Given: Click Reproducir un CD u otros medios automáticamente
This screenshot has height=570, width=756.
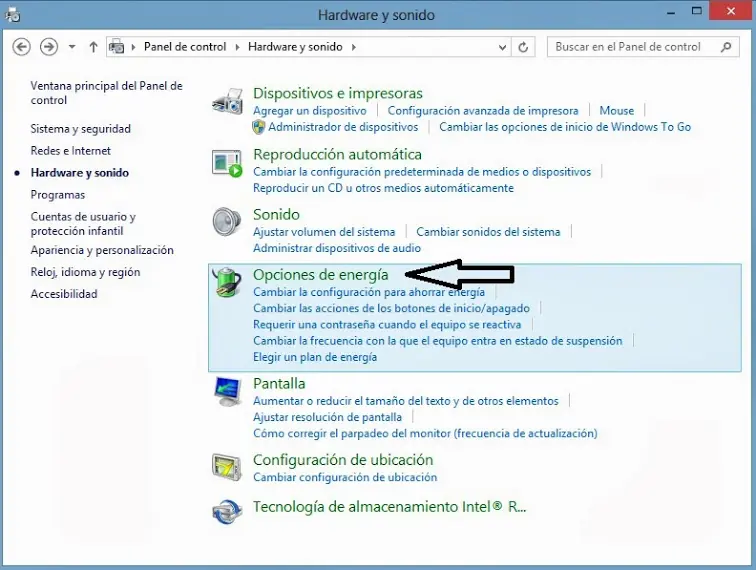Looking at the screenshot, I should click(x=383, y=188).
